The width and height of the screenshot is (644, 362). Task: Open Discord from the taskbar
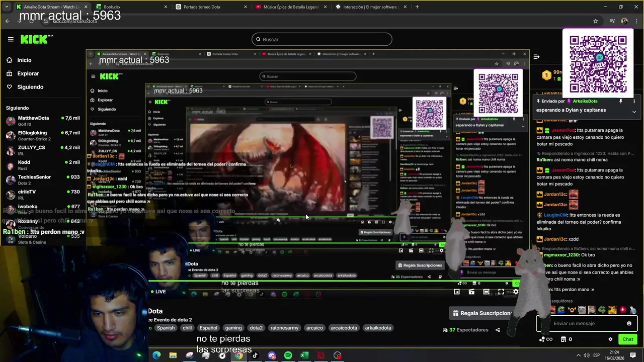point(272,355)
